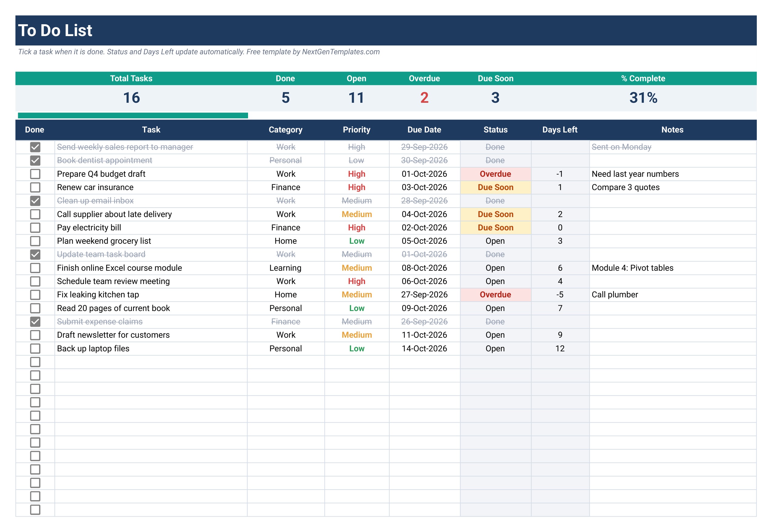This screenshot has width=772, height=532.
Task: Select the 'Compare 3 quotes' note
Action: click(x=673, y=187)
